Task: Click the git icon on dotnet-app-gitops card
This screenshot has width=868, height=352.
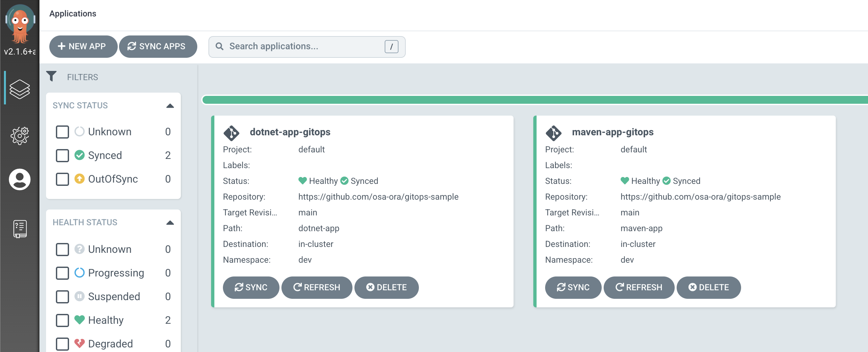Action: (231, 133)
